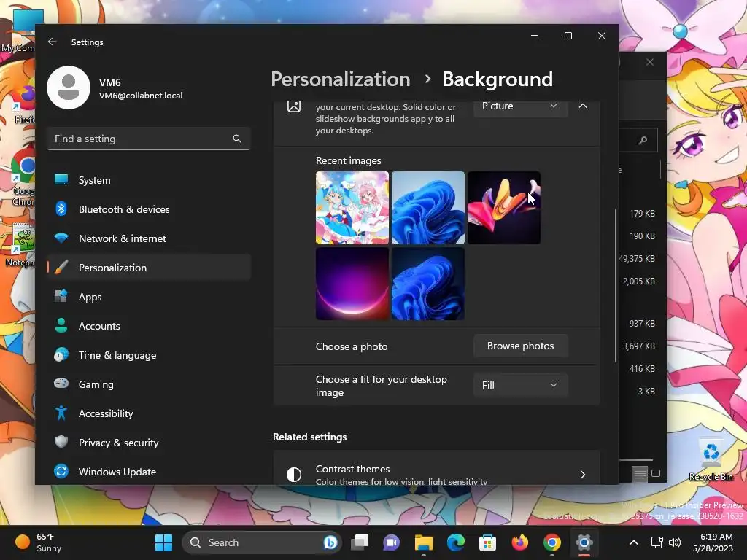The image size is (747, 560).
Task: Click the Contrast themes half-circle icon
Action: (x=294, y=474)
